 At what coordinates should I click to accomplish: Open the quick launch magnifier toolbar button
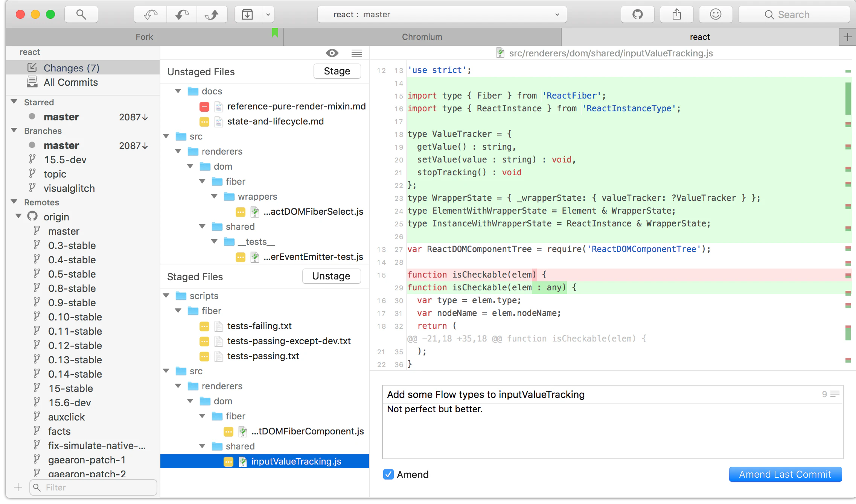(x=81, y=15)
